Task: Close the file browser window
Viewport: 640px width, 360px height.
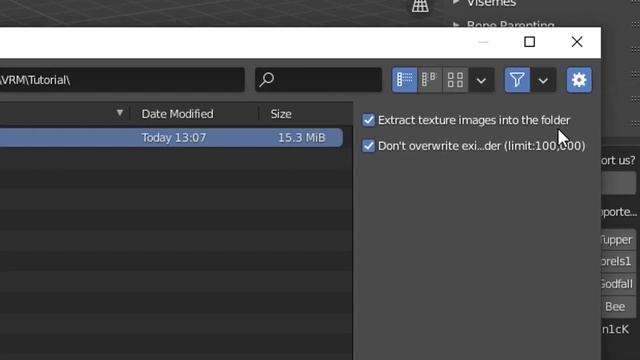Action: click(x=577, y=42)
